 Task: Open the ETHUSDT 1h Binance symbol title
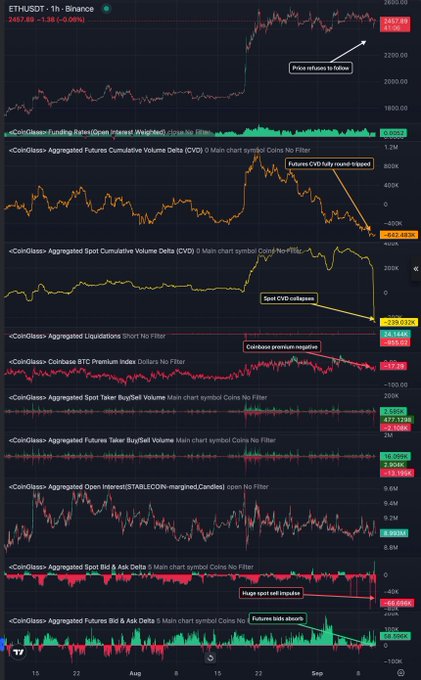pos(51,8)
